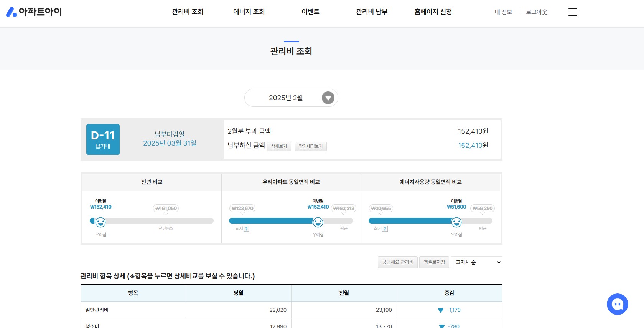Click the ₩161,050 전년동월 label
Image resolution: width=644 pixels, height=328 pixels.
coord(166,209)
